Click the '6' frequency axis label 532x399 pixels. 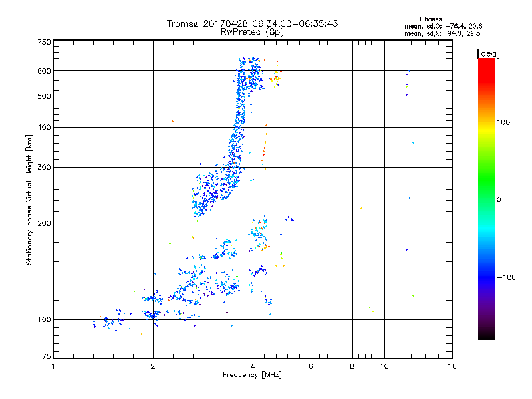click(311, 366)
